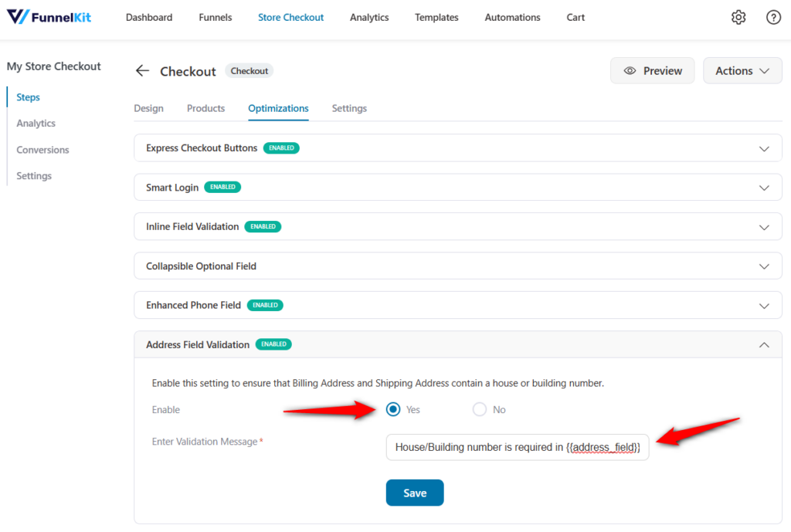
Task: Click into the validation message field
Action: pyautogui.click(x=517, y=447)
